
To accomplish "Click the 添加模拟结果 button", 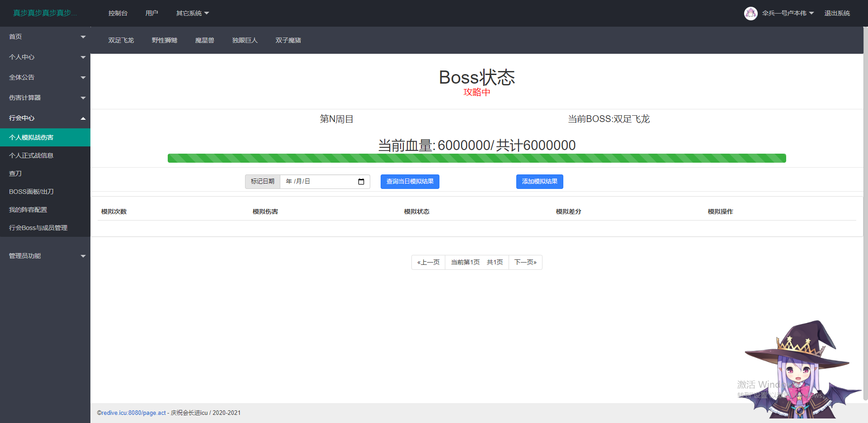I will [540, 182].
